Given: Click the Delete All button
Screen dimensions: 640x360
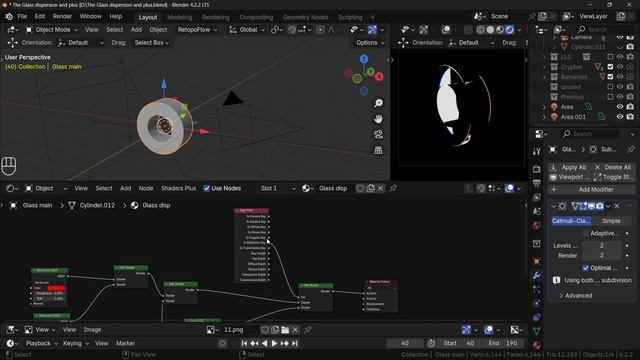Looking at the screenshot, I should (612, 167).
